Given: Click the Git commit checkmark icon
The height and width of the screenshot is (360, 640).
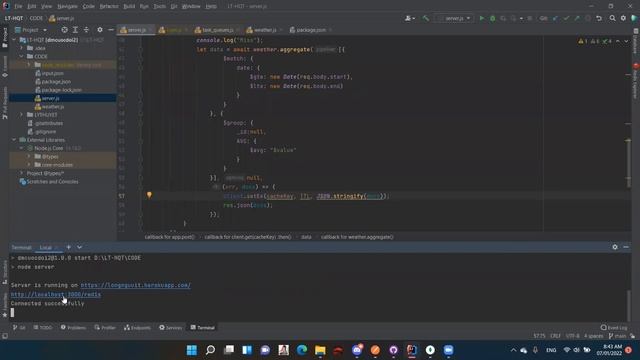Looking at the screenshot, I should tap(566, 18).
